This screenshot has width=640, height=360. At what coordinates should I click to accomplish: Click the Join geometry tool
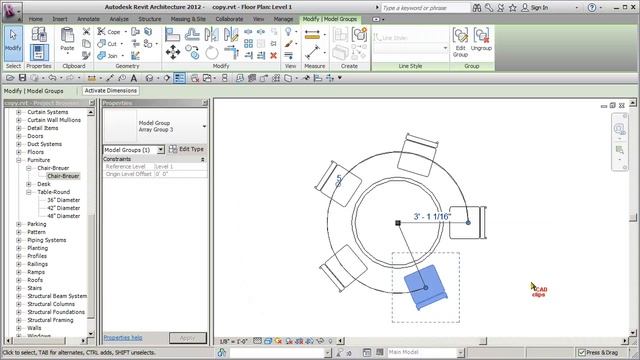pyautogui.click(x=108, y=56)
